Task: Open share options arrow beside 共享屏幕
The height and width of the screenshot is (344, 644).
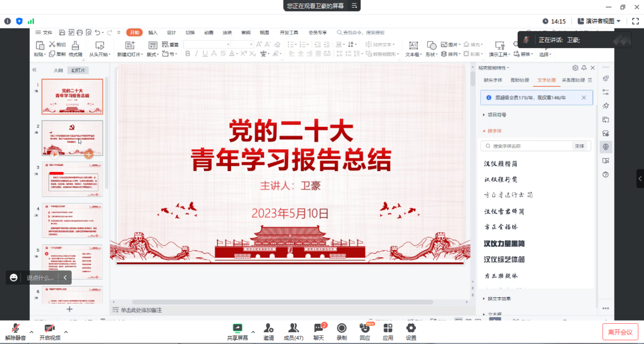Action: point(253,333)
